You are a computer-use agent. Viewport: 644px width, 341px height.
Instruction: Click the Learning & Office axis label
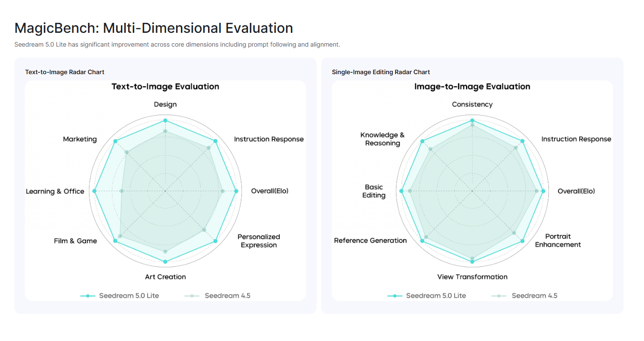tap(55, 191)
